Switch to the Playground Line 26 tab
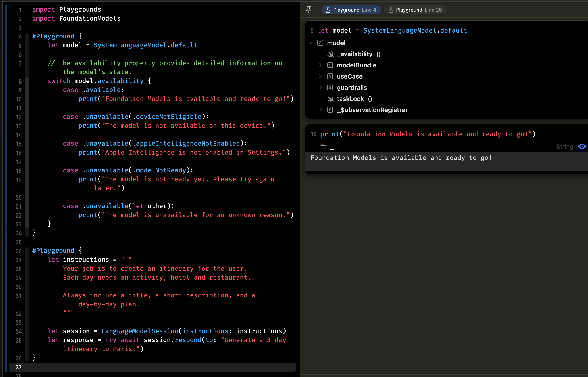Image resolution: width=588 pixels, height=377 pixels. point(415,10)
